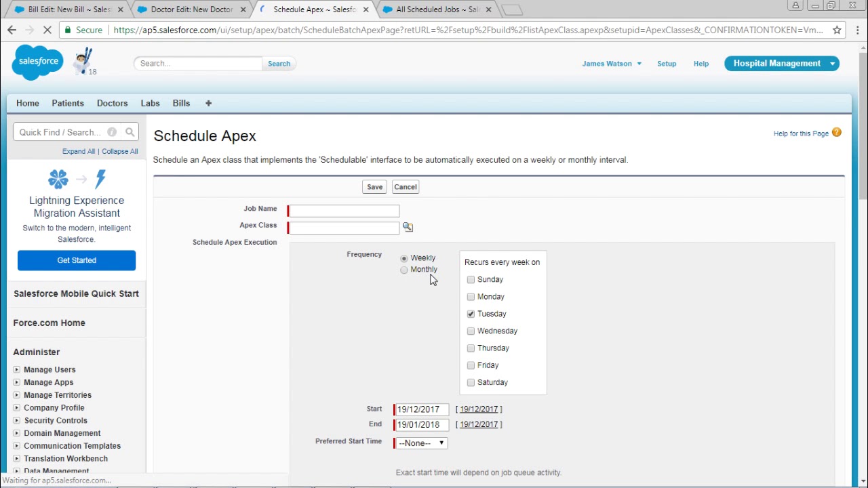This screenshot has width=868, height=488.
Task: Open the James Watson user menu
Action: click(612, 64)
